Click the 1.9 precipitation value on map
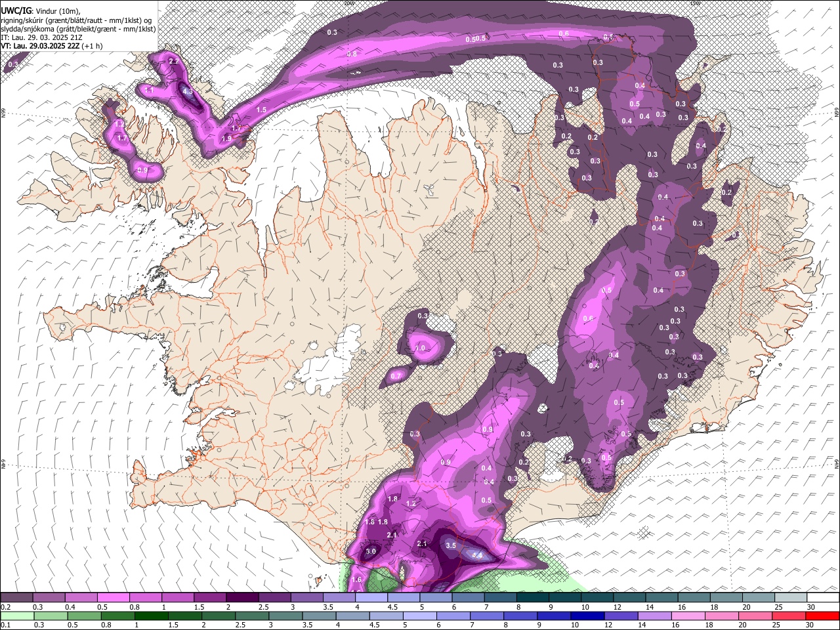 tap(227, 138)
